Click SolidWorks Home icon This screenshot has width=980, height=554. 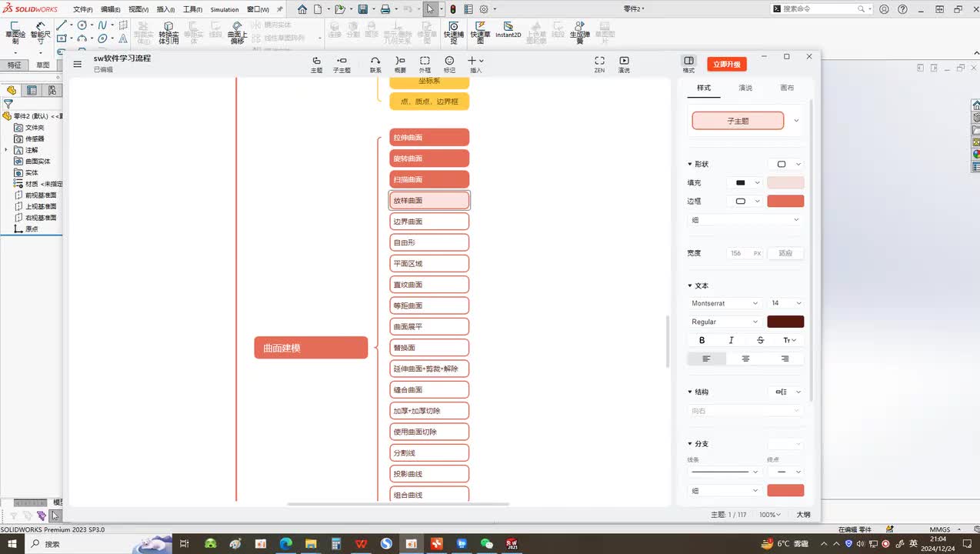click(302, 9)
